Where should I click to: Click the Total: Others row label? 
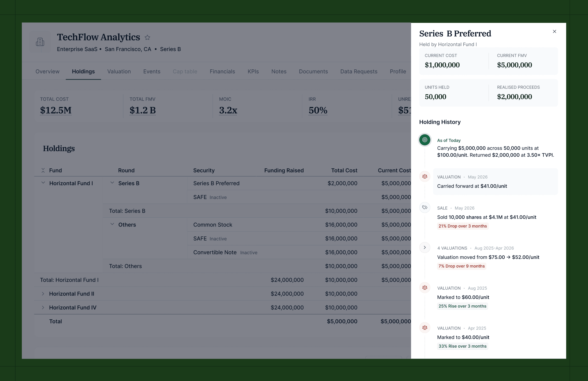pyautogui.click(x=125, y=266)
